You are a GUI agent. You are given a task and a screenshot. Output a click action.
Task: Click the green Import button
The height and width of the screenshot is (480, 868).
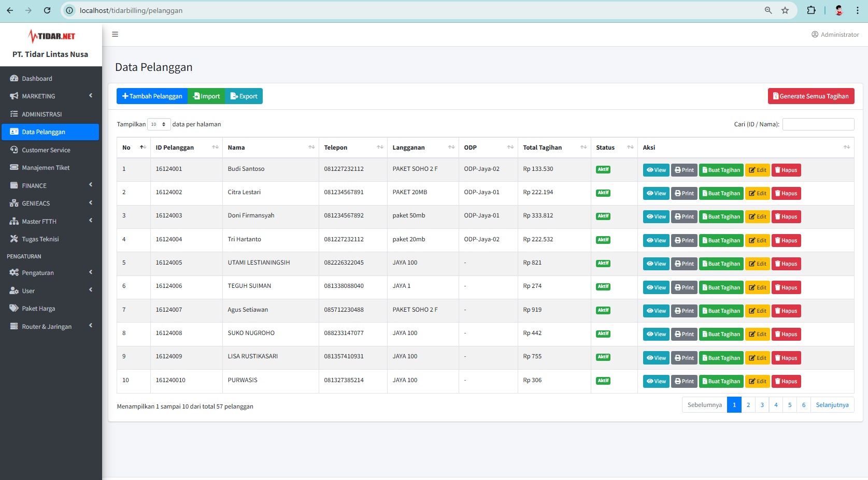206,96
